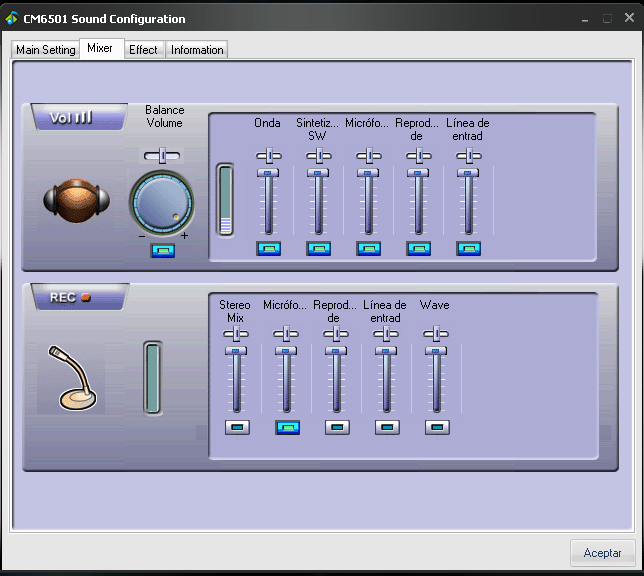Click the recording Reprod de fader handle
Image resolution: width=644 pixels, height=576 pixels.
click(x=336, y=351)
